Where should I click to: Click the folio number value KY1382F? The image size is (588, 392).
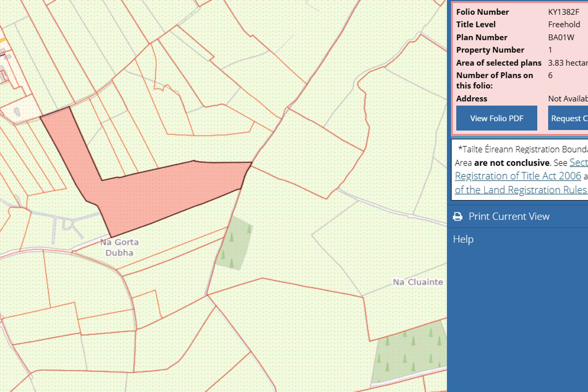[563, 12]
